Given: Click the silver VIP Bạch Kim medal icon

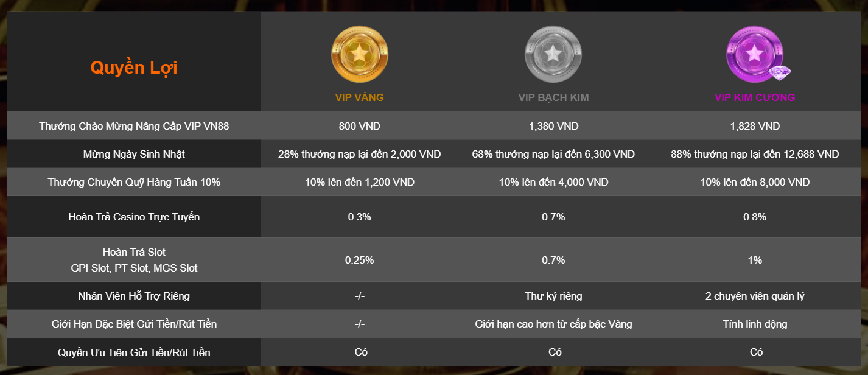Looking at the screenshot, I should tap(553, 55).
